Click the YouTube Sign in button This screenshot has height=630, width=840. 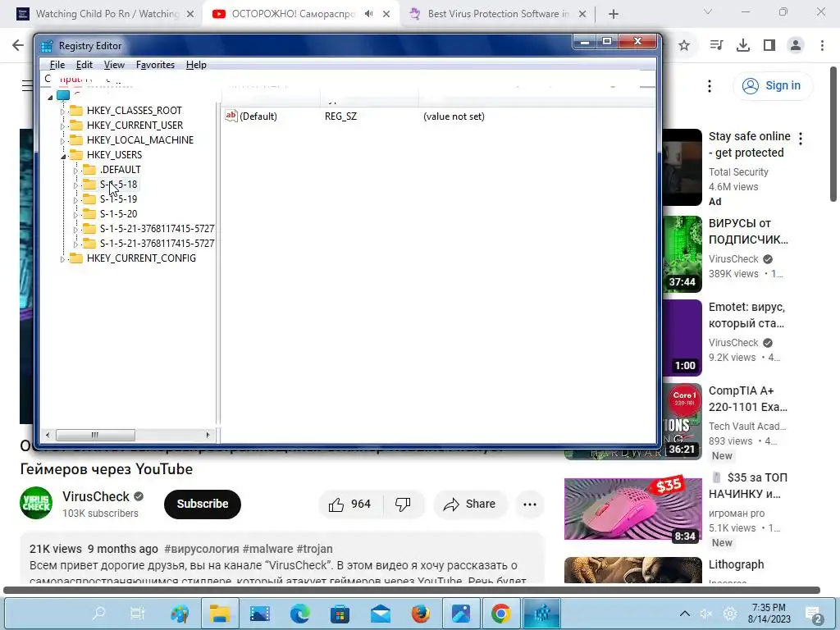pos(773,85)
